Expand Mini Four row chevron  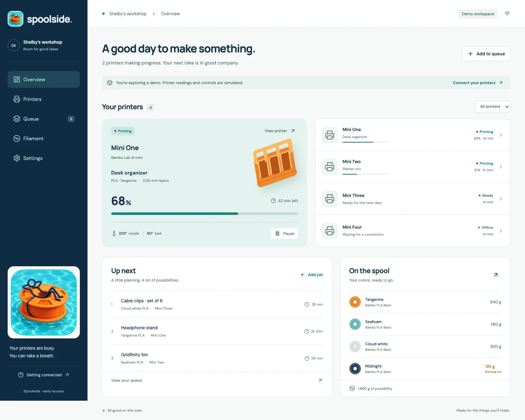(501, 231)
